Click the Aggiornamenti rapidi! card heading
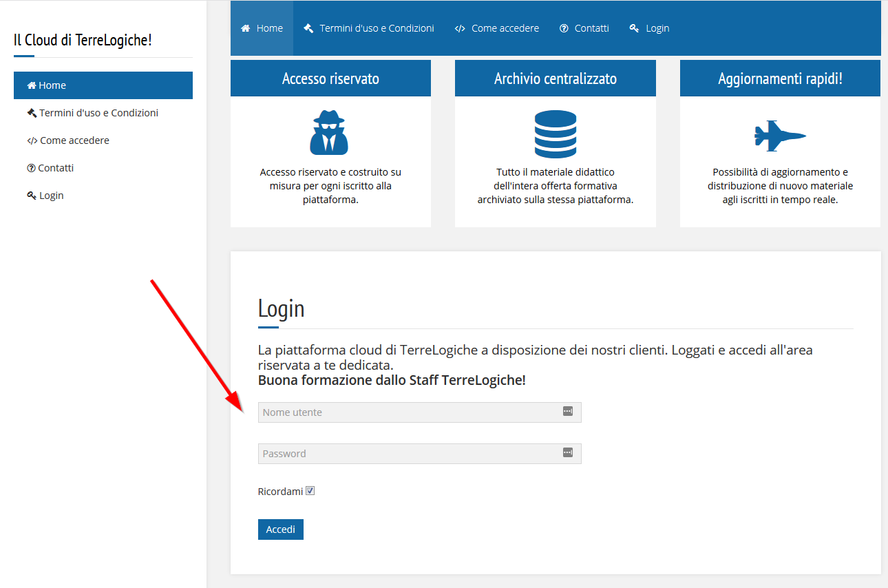The image size is (888, 588). [x=780, y=78]
